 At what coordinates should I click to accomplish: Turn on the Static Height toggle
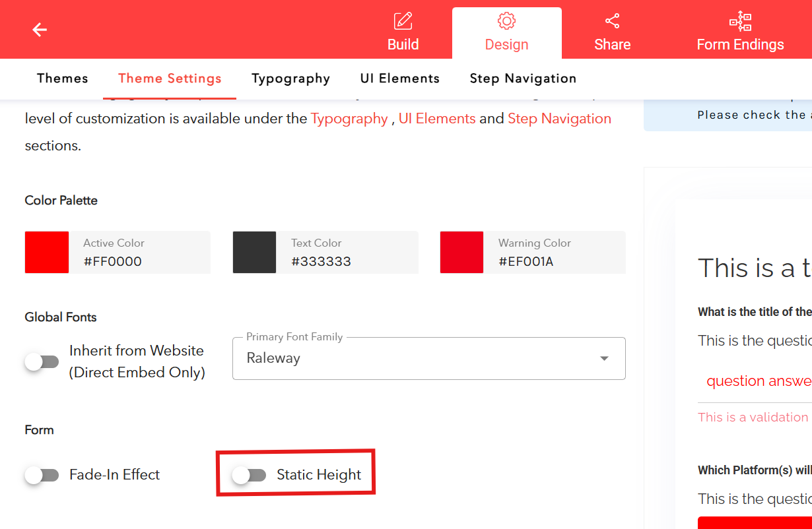tap(250, 475)
